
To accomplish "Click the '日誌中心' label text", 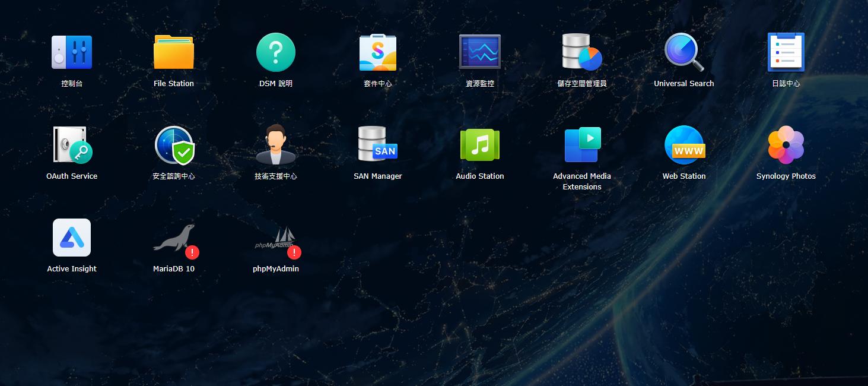I will 786,84.
